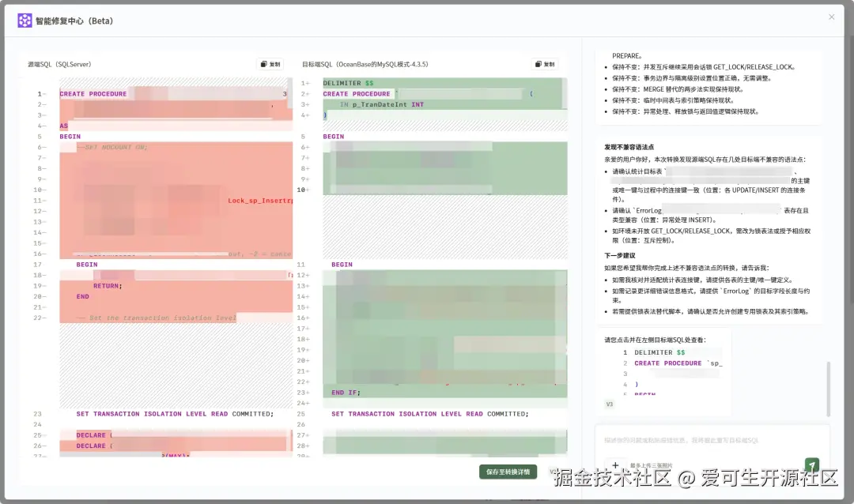This screenshot has width=854, height=504.
Task: Click the GET_LOCK/RELEASE_LOCK 并发互斥 bullet
Action: pos(704,67)
